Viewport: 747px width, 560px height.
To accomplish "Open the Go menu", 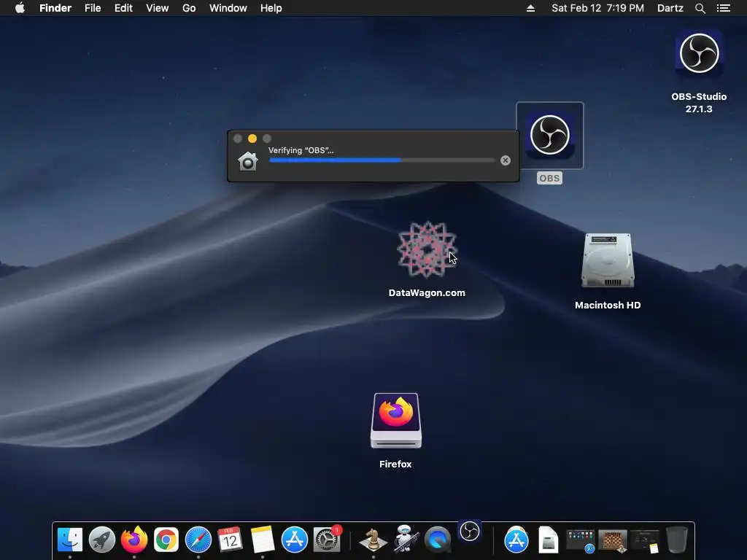I will pyautogui.click(x=189, y=8).
